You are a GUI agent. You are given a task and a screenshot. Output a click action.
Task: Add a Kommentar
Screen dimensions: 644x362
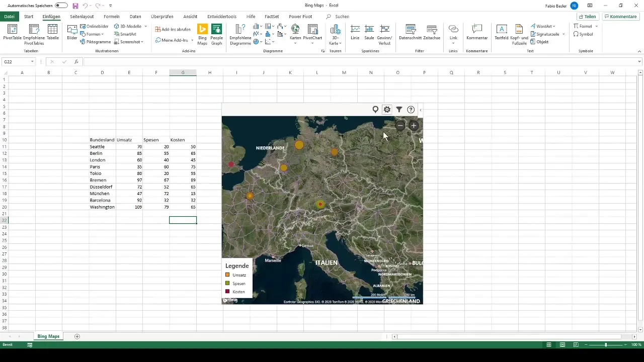(x=477, y=32)
